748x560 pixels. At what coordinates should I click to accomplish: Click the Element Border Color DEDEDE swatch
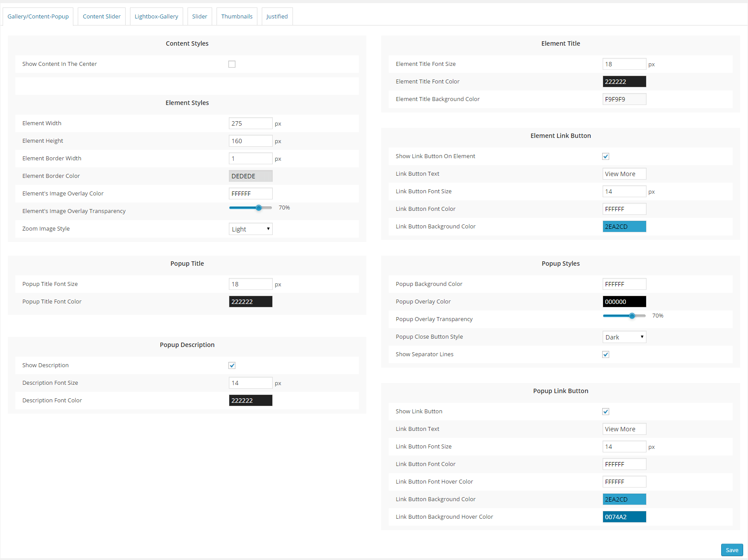[x=250, y=176]
